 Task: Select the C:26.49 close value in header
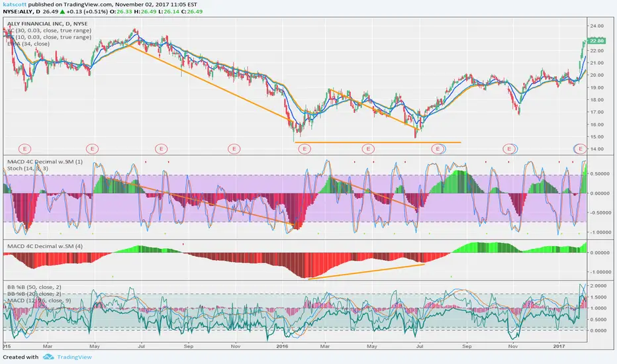point(191,11)
